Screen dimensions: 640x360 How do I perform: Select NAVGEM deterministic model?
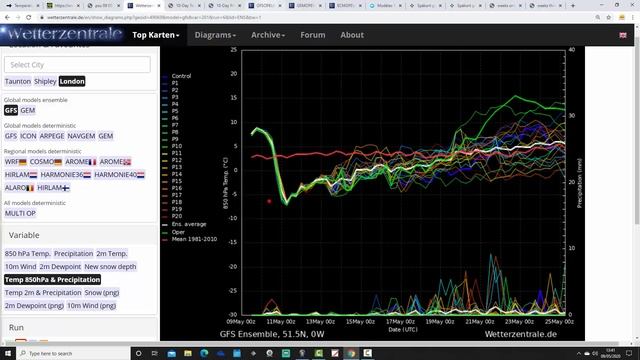pyautogui.click(x=81, y=136)
